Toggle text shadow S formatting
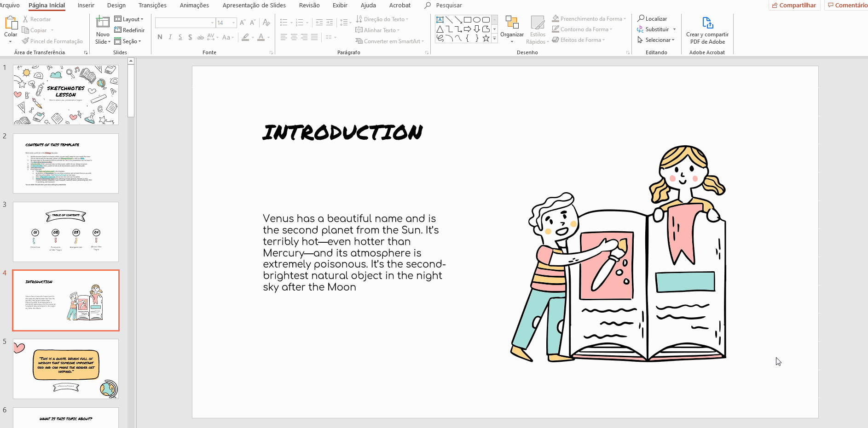Viewport: 868px width, 428px height. click(190, 37)
